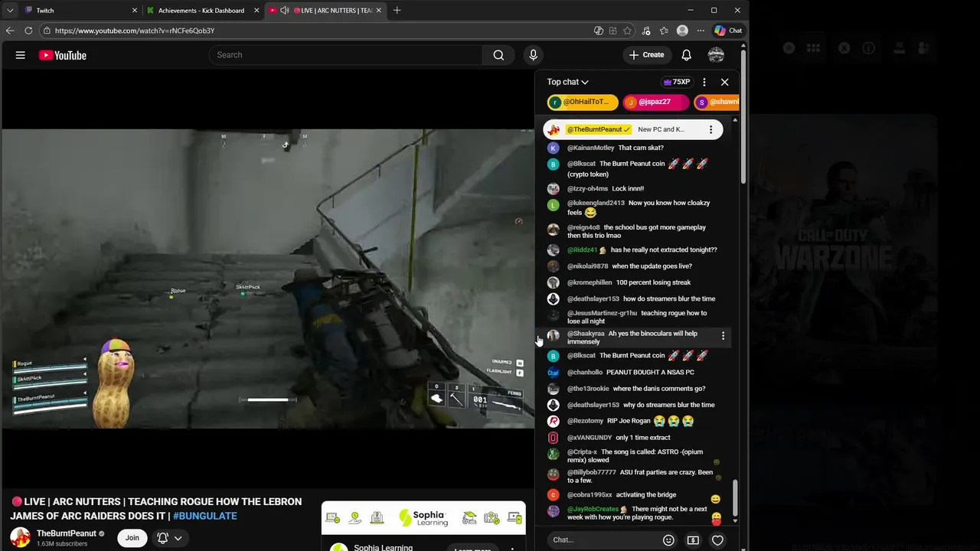Open the chat options three-dot menu
This screenshot has width=980, height=551.
704,82
